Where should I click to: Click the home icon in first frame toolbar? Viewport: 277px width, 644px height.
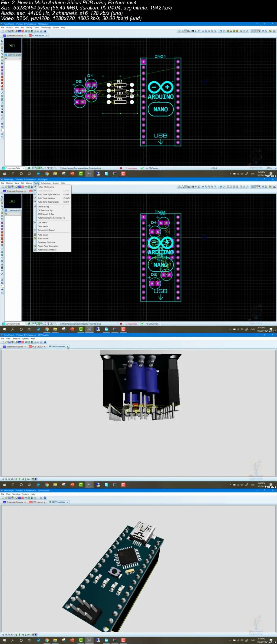coord(17,31)
